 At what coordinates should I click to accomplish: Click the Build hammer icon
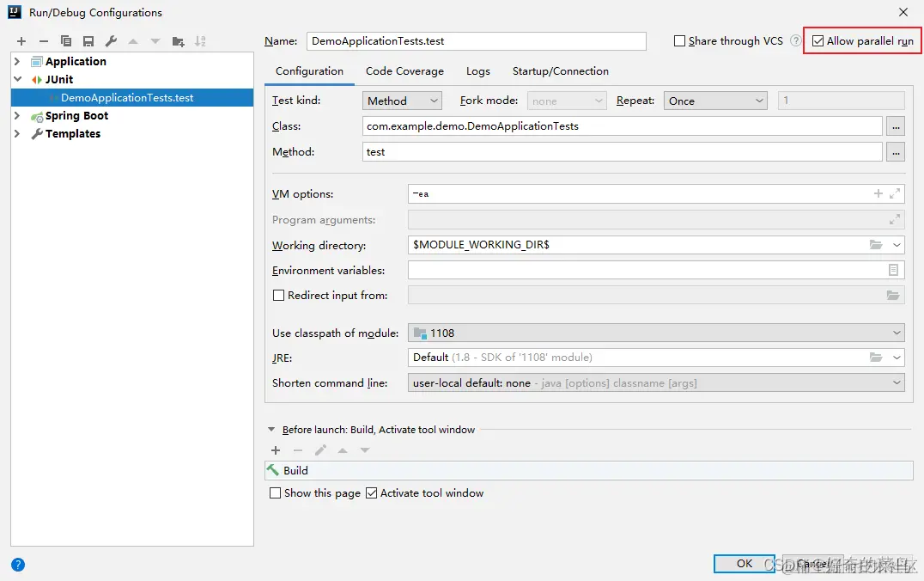click(273, 470)
